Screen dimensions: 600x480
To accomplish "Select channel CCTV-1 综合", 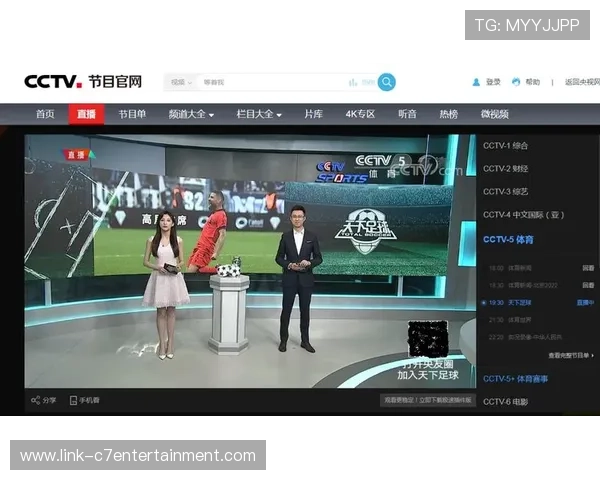I will [505, 146].
